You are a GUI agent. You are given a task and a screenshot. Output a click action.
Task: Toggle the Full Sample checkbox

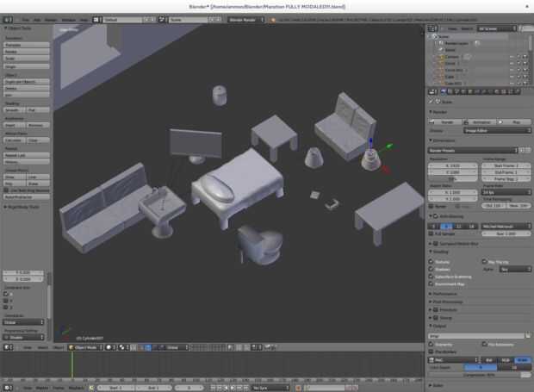(x=432, y=233)
